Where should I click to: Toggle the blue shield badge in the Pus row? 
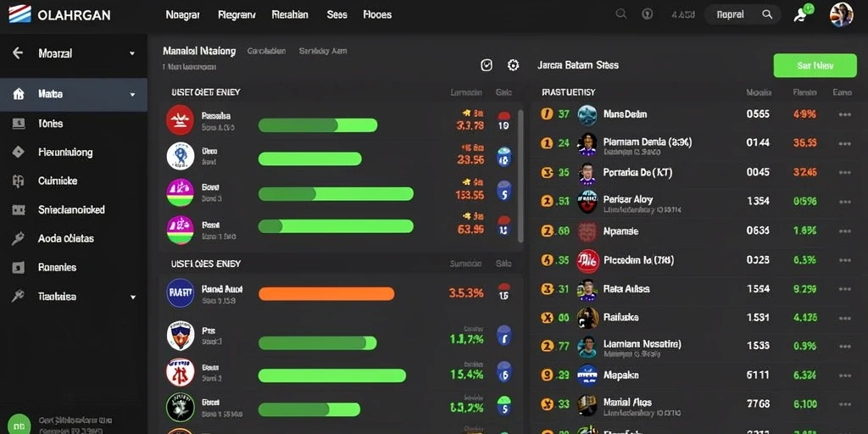coord(504,335)
